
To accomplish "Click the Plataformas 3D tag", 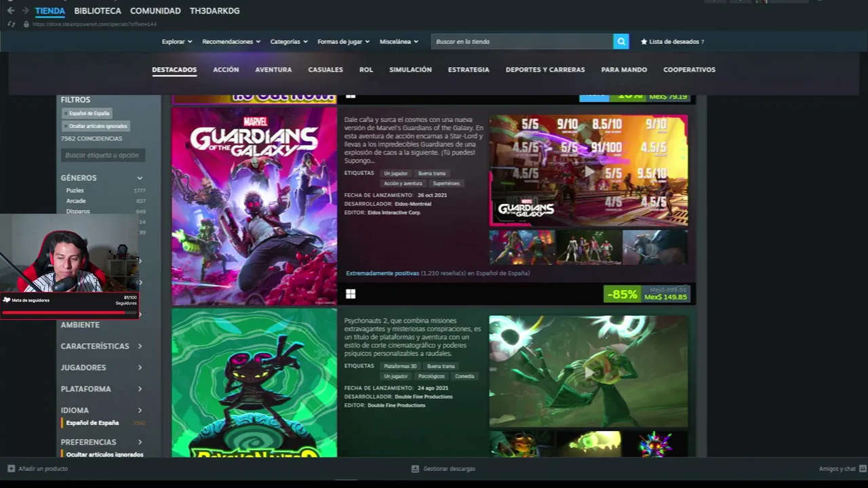I will pos(400,367).
